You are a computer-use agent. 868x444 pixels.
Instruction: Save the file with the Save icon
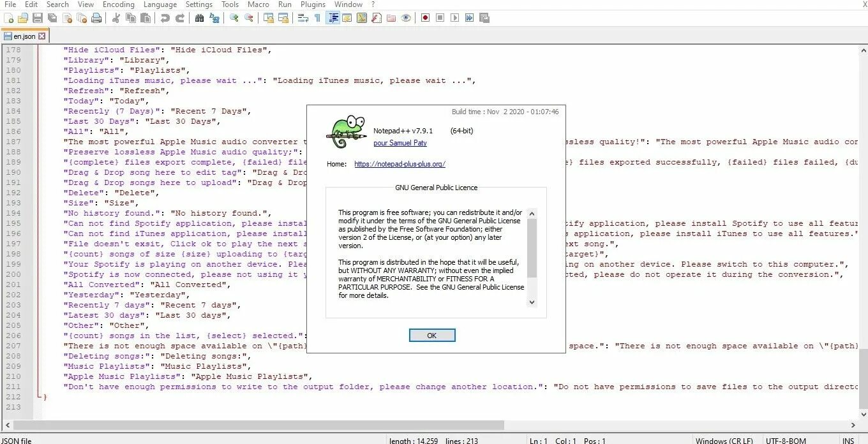38,18
